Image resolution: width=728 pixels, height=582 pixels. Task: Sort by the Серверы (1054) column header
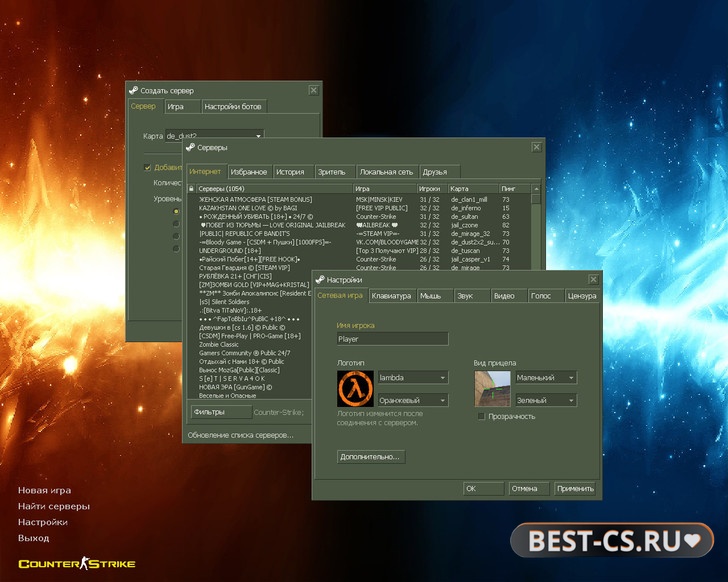(274, 188)
